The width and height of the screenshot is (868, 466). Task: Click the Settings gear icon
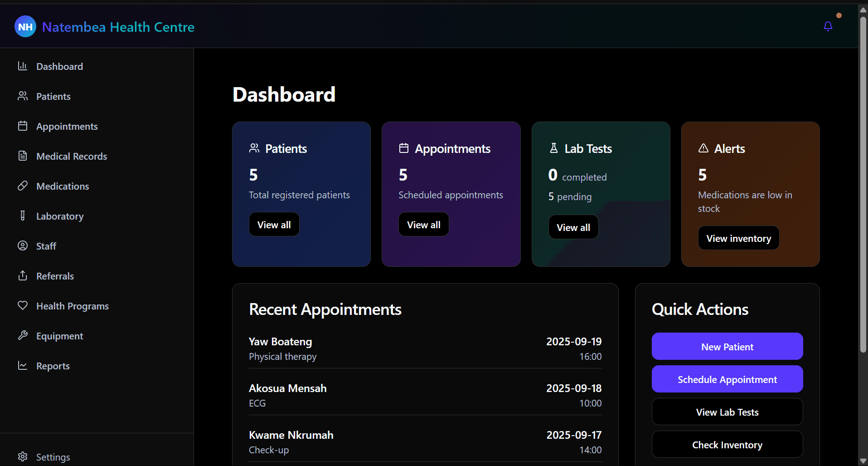click(x=23, y=457)
